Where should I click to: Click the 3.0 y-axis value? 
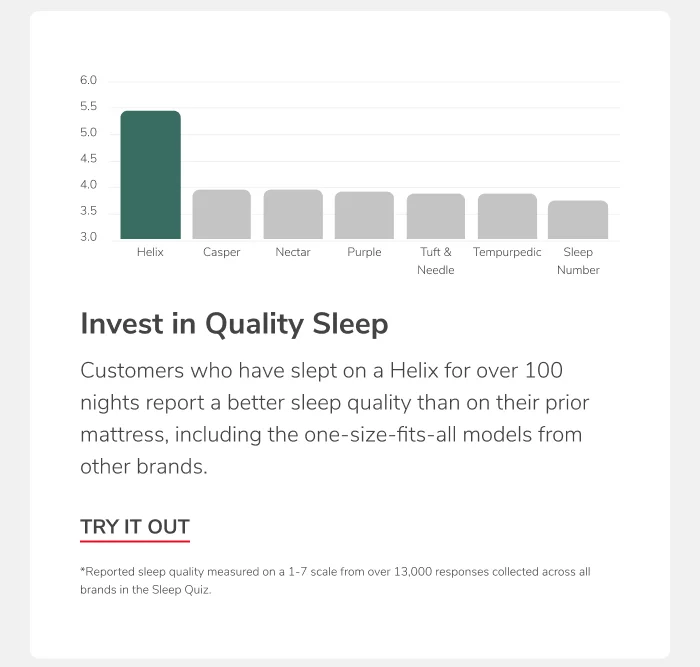[x=88, y=237]
